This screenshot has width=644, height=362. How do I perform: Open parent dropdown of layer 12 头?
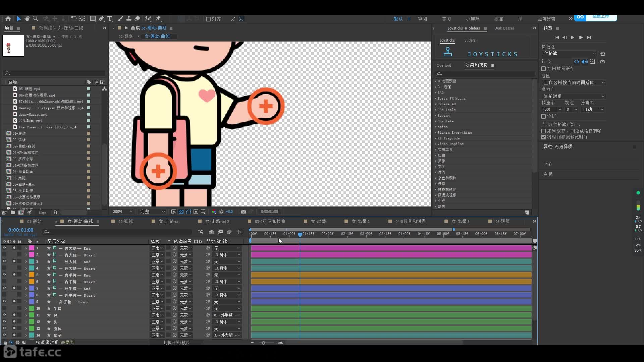(x=227, y=322)
